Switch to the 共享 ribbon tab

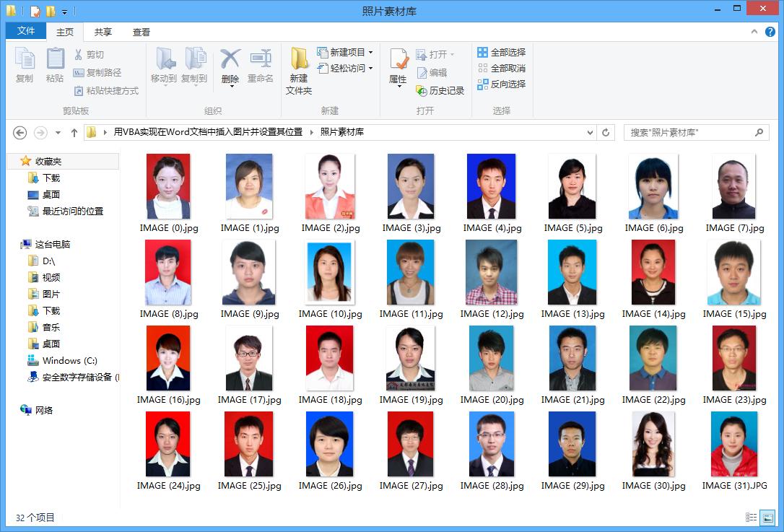[103, 32]
